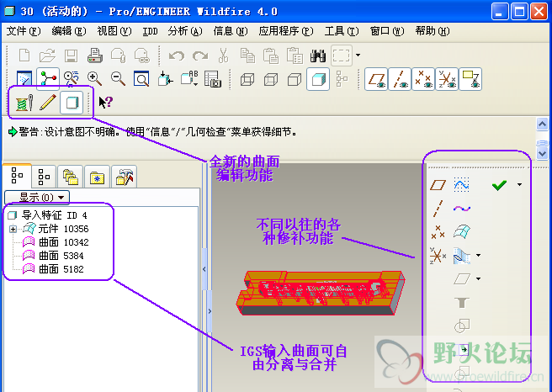Click the green spring and needle icon

click(x=24, y=103)
